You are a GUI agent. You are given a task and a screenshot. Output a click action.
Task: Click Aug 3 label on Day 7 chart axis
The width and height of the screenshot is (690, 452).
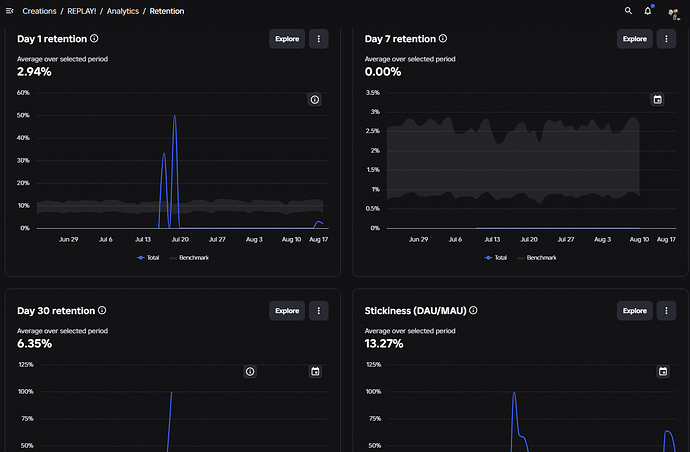602,239
